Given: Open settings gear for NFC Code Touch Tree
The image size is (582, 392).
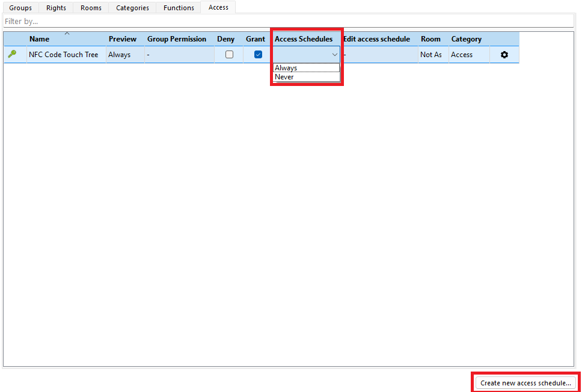Looking at the screenshot, I should 504,55.
